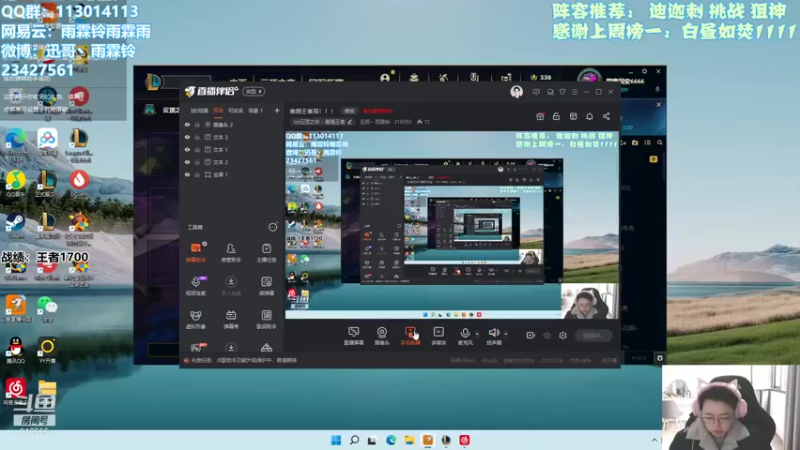
Task: Open the 虚拟形象 avatar tool
Action: point(196,319)
